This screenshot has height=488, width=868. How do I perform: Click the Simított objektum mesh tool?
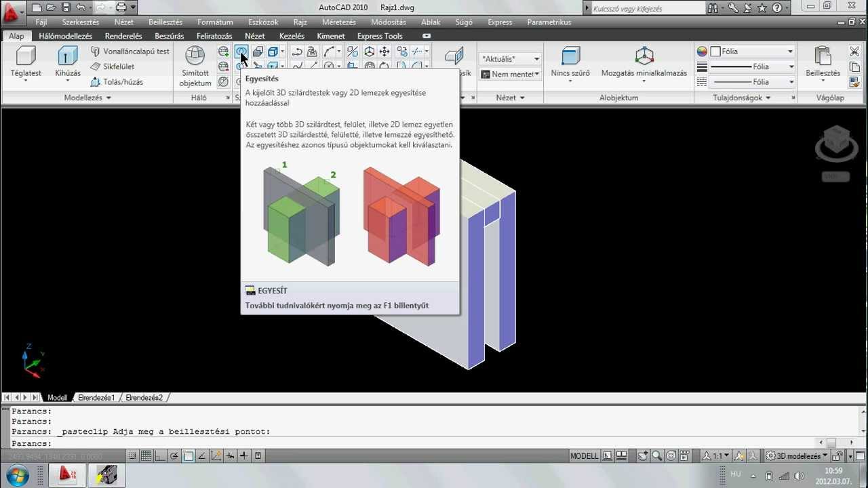tap(195, 66)
